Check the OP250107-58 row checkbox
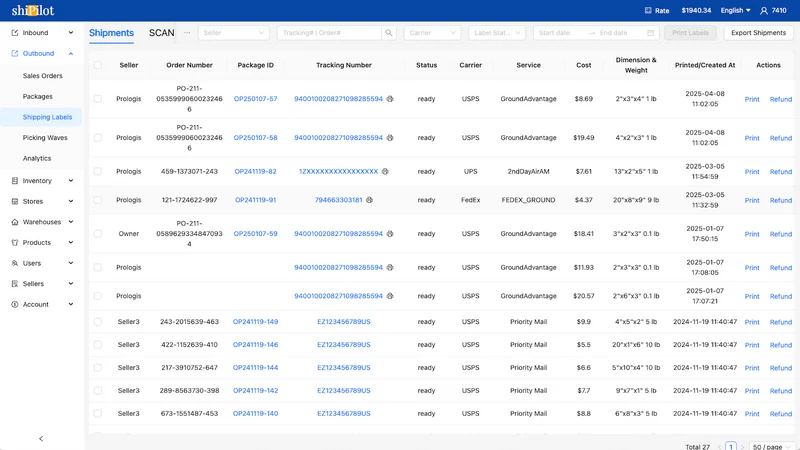Viewport: 800px width, 450px height. 97,138
